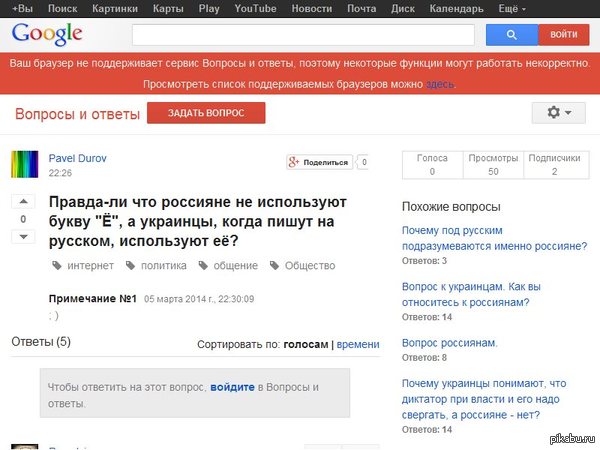Open Карты in top bar

click(168, 8)
